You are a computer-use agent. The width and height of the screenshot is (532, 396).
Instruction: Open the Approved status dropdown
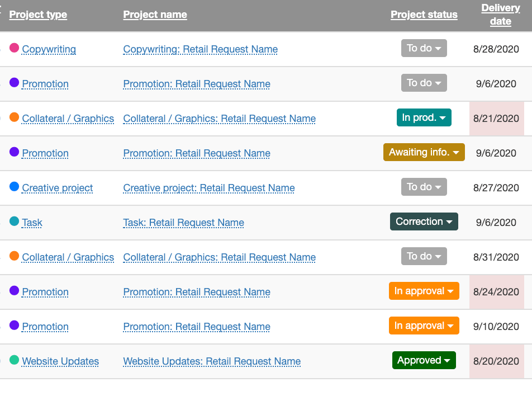pyautogui.click(x=424, y=360)
